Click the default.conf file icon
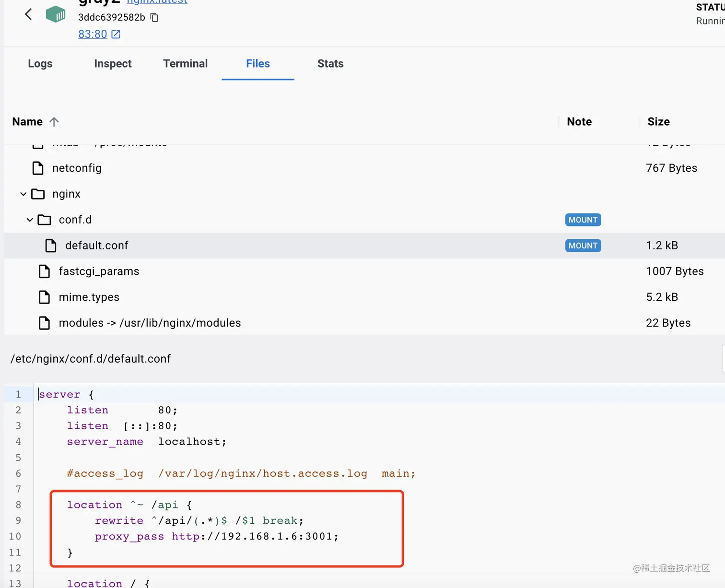This screenshot has width=725, height=588. (51, 246)
